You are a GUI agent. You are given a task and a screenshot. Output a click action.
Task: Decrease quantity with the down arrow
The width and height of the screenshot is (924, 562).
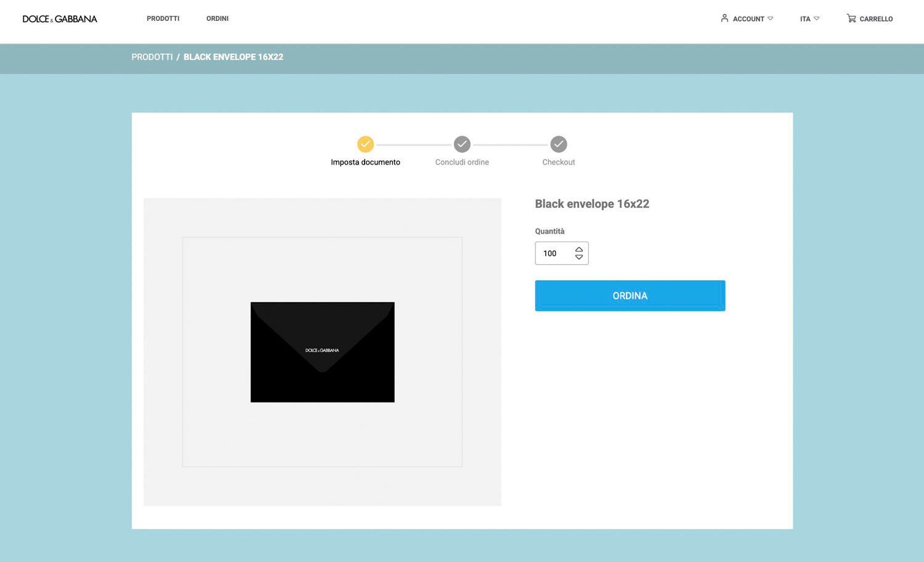tap(579, 257)
